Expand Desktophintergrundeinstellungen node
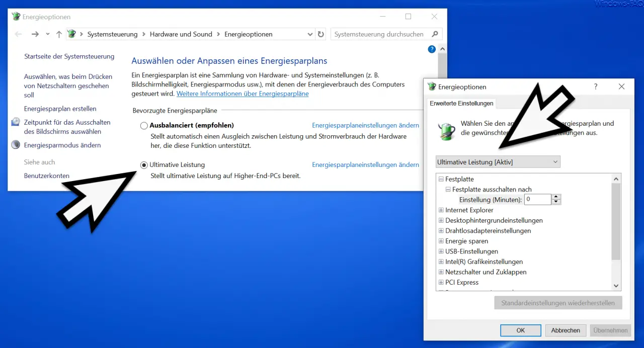 (x=441, y=220)
